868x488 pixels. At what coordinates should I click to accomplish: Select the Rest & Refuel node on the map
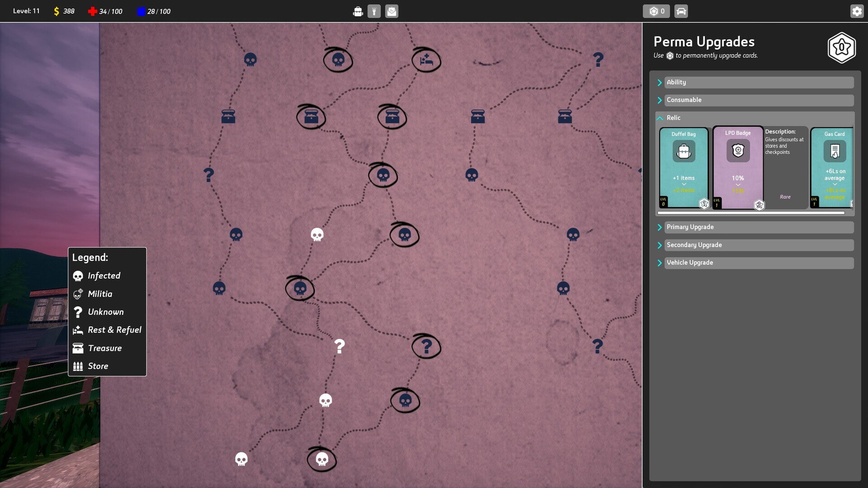[x=425, y=59]
